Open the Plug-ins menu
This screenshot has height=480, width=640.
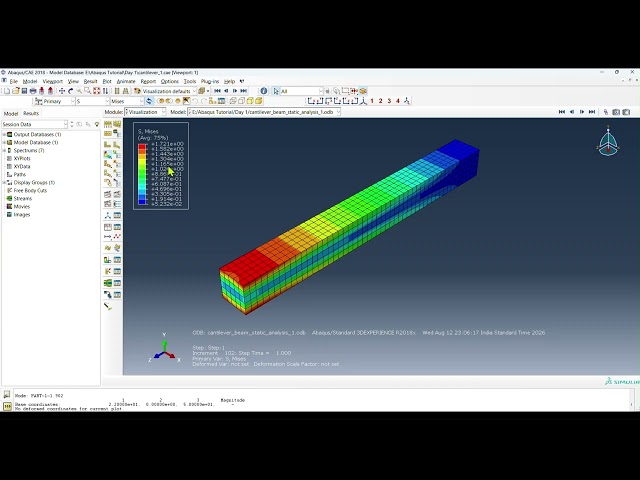[210, 81]
